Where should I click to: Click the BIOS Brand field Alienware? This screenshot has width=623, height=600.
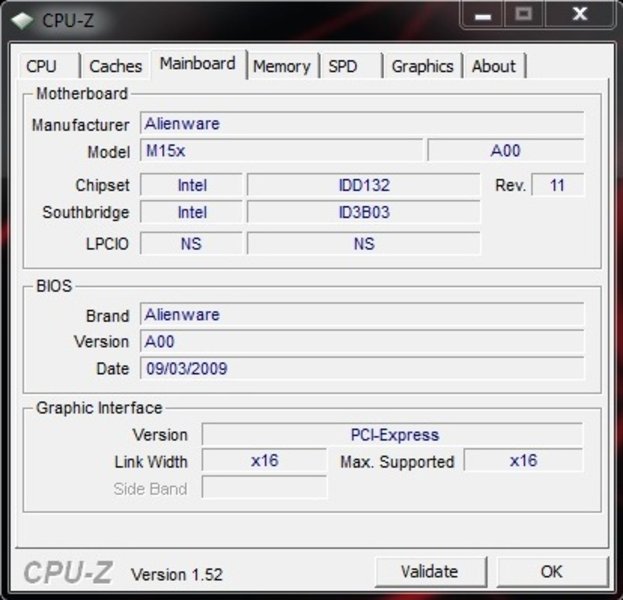[x=362, y=315]
